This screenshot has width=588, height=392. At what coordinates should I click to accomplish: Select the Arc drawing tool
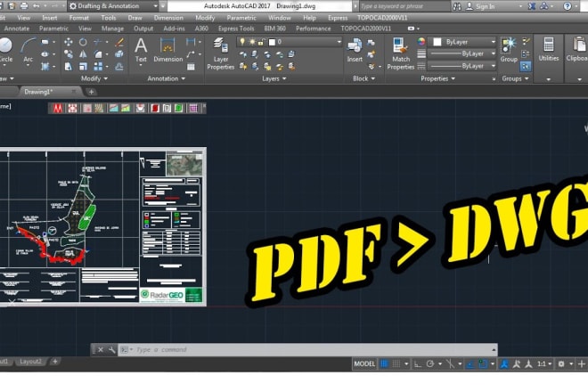pos(28,49)
